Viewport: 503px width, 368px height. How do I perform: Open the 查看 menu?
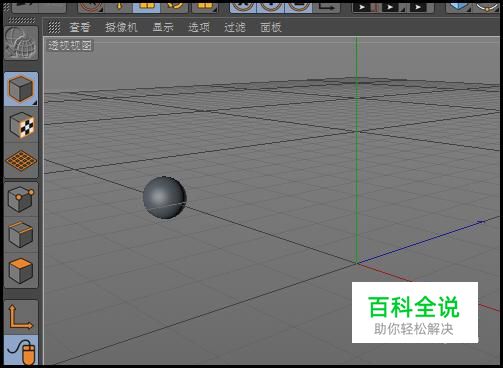pyautogui.click(x=80, y=27)
